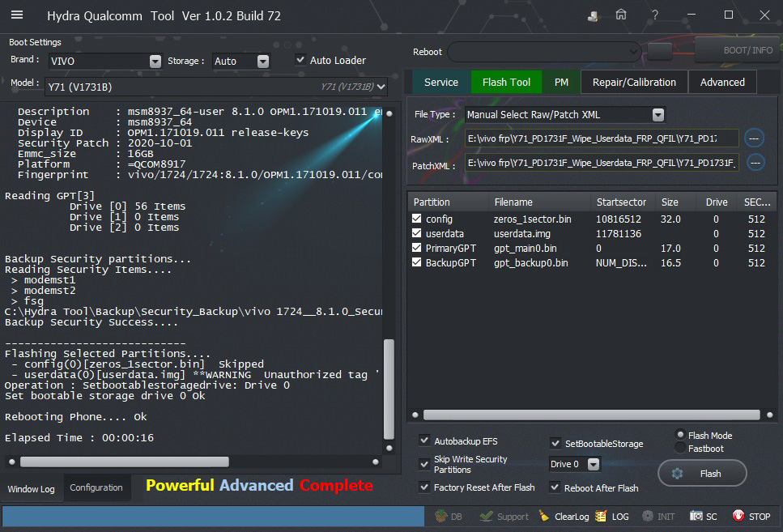Click the ClearLog broom icon
Viewport: 783px width, 532px height.
[x=545, y=516]
